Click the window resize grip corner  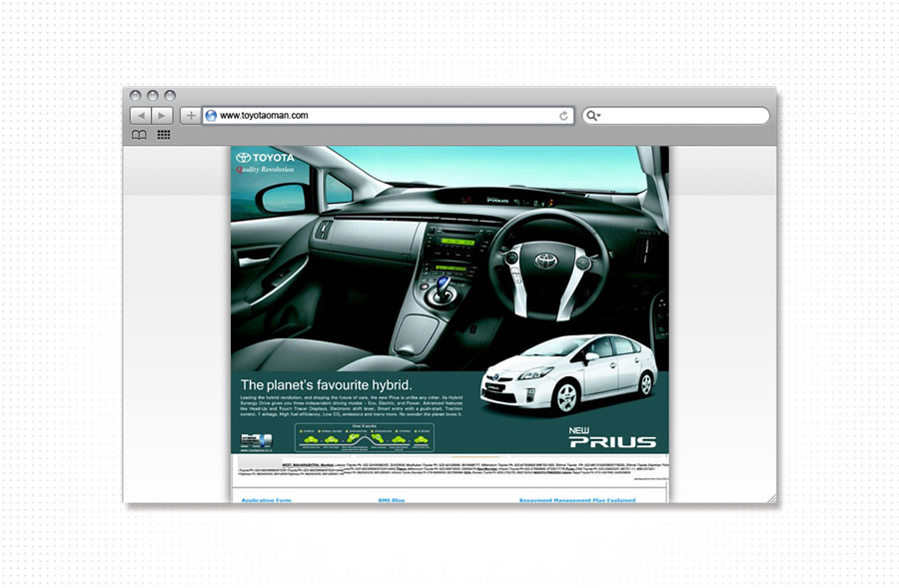(x=772, y=498)
